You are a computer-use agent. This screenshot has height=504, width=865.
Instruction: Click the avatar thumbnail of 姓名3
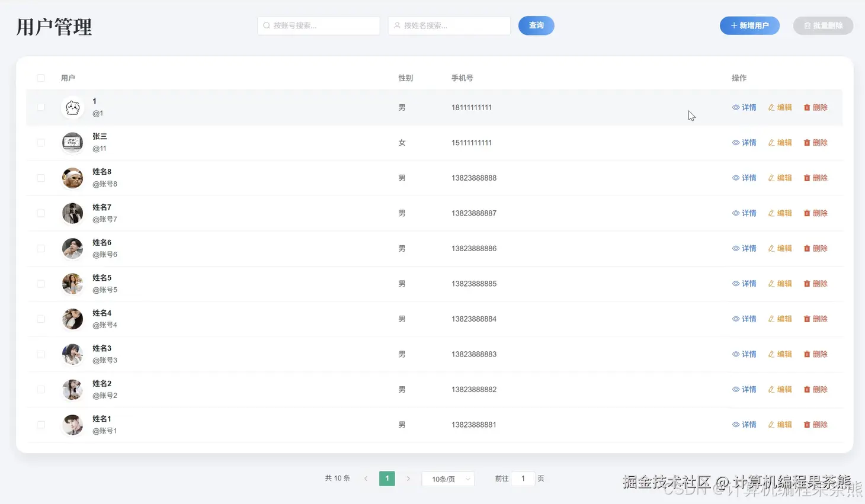pos(72,354)
